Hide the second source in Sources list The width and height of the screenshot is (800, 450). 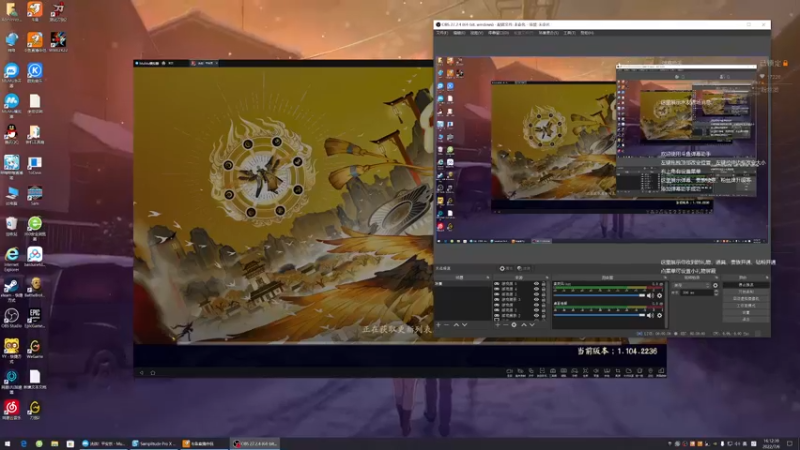pos(536,289)
